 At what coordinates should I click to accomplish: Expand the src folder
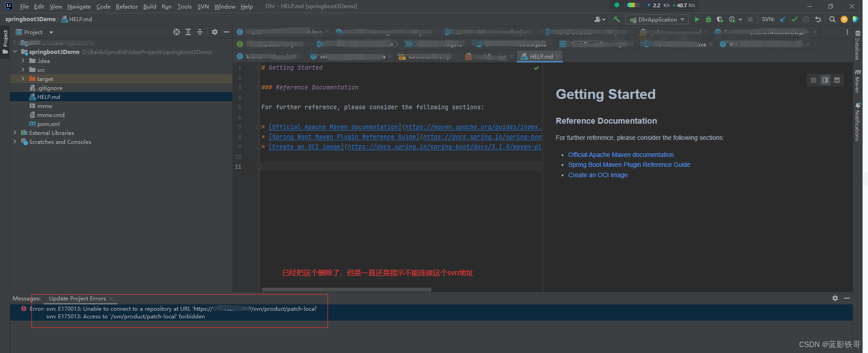23,70
